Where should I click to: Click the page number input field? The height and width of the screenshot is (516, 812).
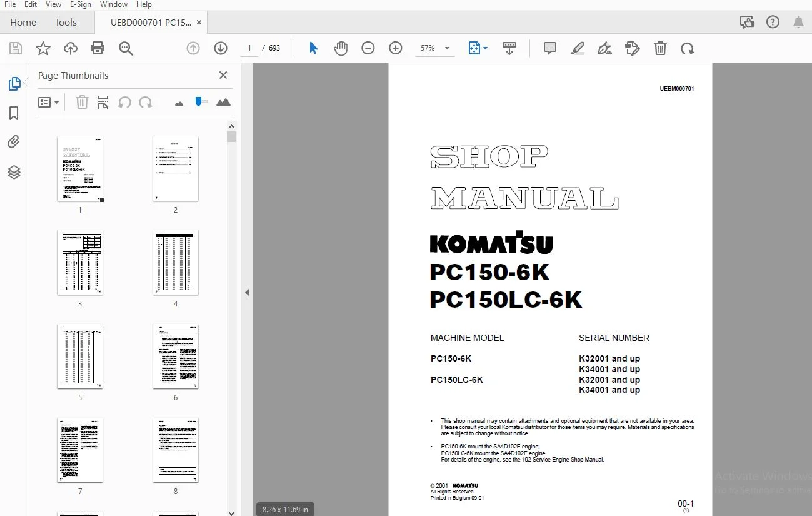(x=249, y=48)
